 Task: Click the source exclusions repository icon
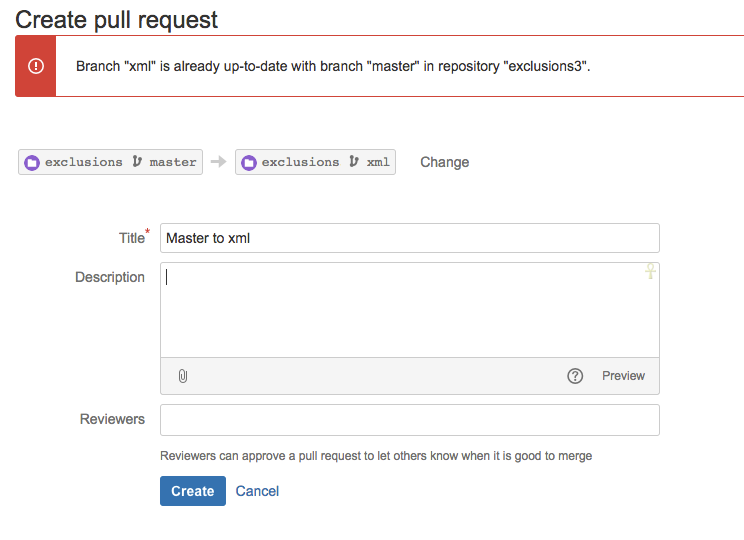point(32,163)
